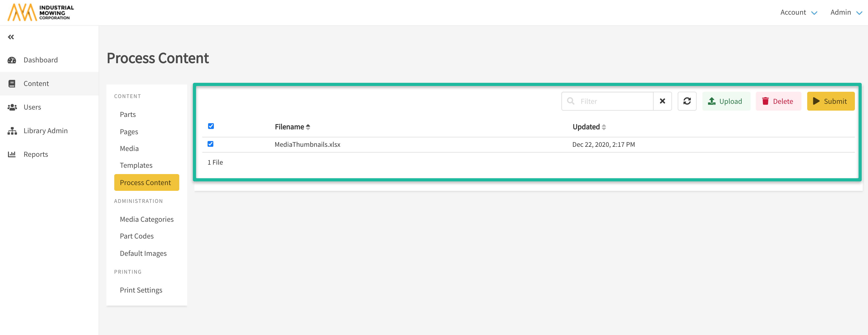Click the Dashboard gauge icon
Viewport: 868px width, 335px height.
[x=12, y=60]
